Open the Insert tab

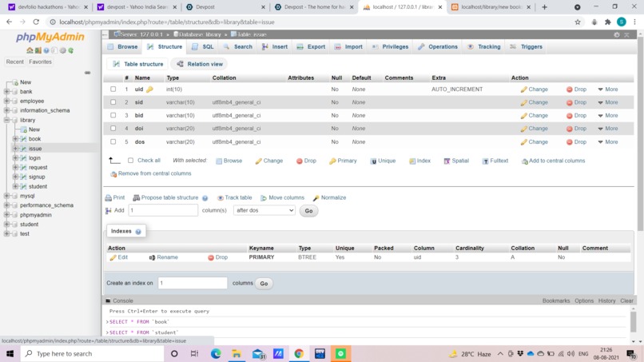click(x=275, y=47)
